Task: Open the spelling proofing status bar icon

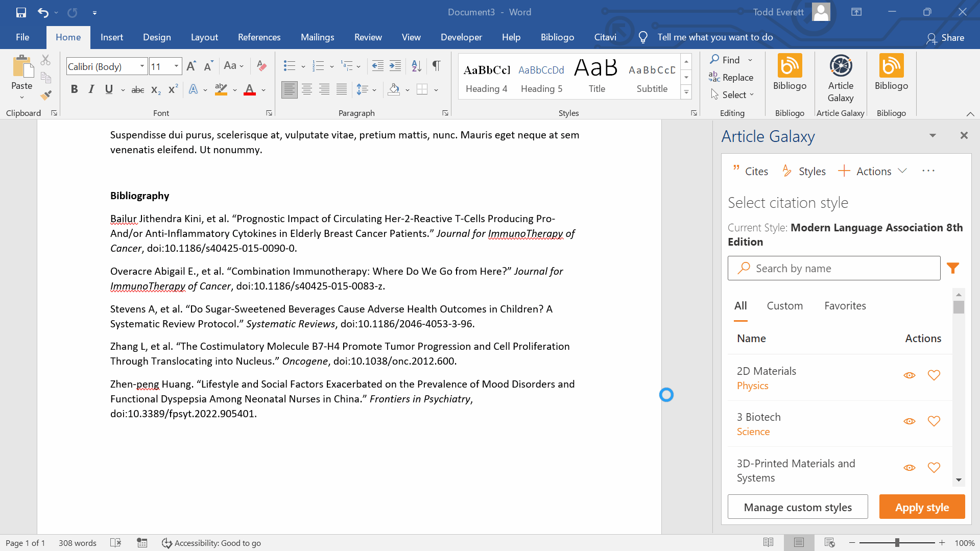Action: pyautogui.click(x=116, y=543)
